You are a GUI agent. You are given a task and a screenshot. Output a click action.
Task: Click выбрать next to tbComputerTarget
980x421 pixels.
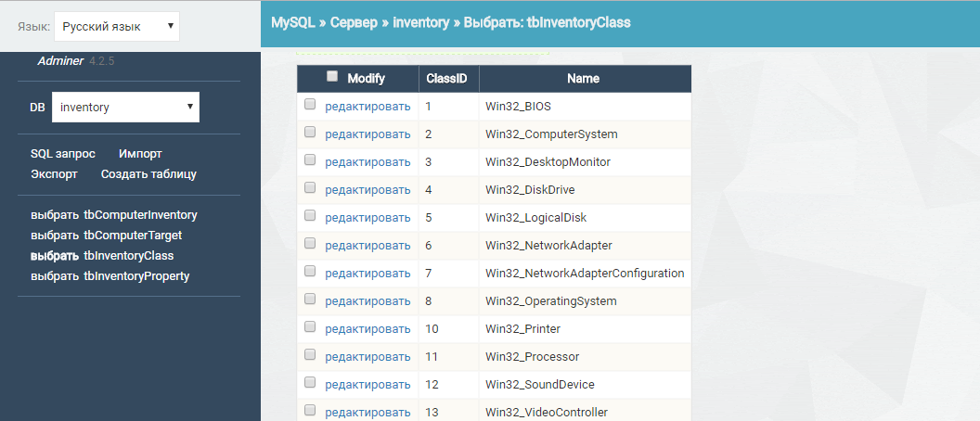point(55,236)
